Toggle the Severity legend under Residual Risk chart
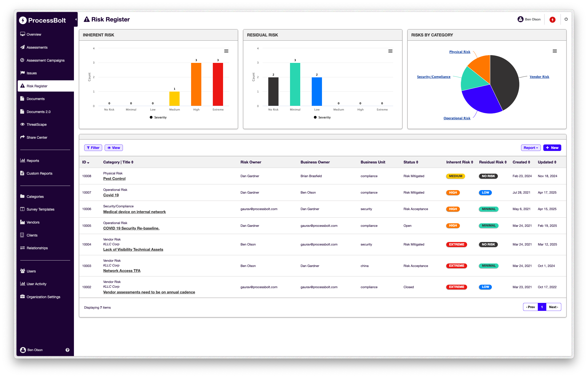The width and height of the screenshot is (588, 377). coord(322,117)
